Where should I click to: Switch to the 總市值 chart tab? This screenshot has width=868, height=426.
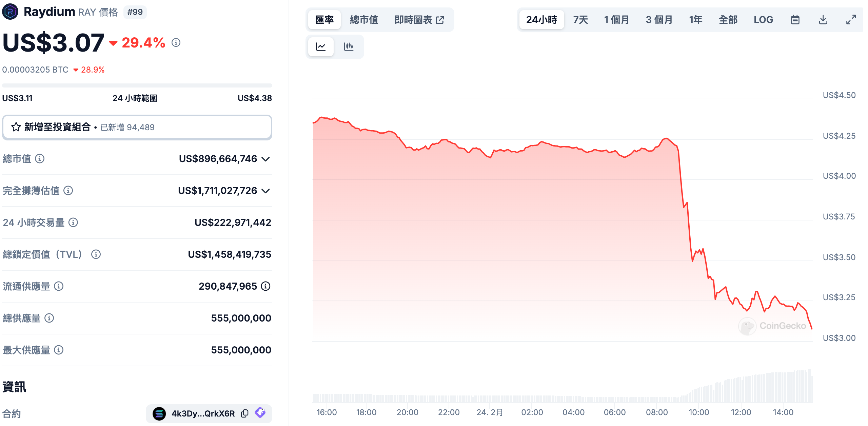364,20
